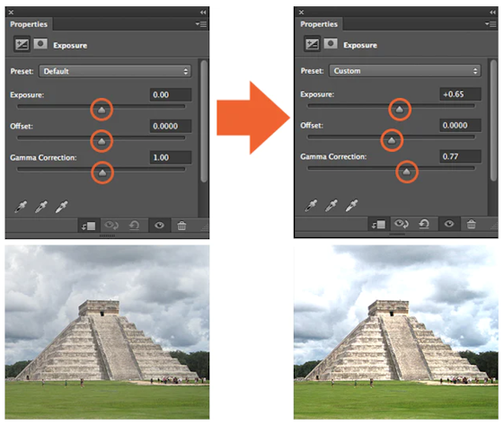Click the Exposure adjustment icon in left panel
The image size is (504, 425).
pos(22,44)
